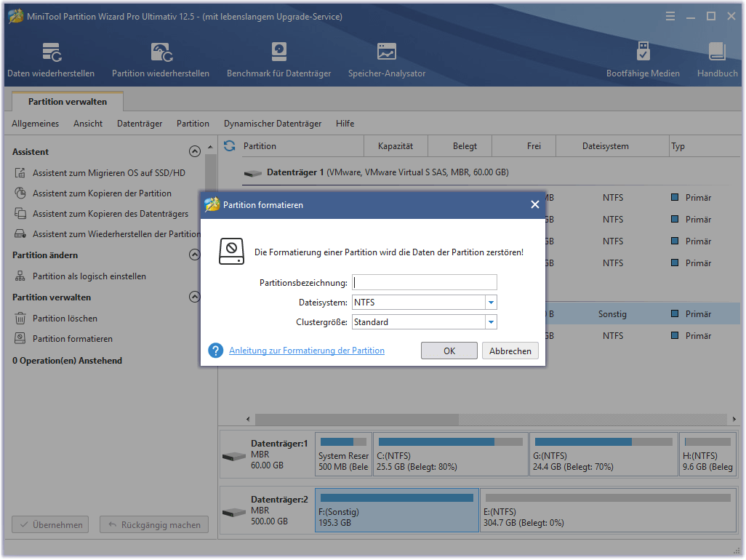Click the sidebar scroll up arrow

(x=210, y=147)
